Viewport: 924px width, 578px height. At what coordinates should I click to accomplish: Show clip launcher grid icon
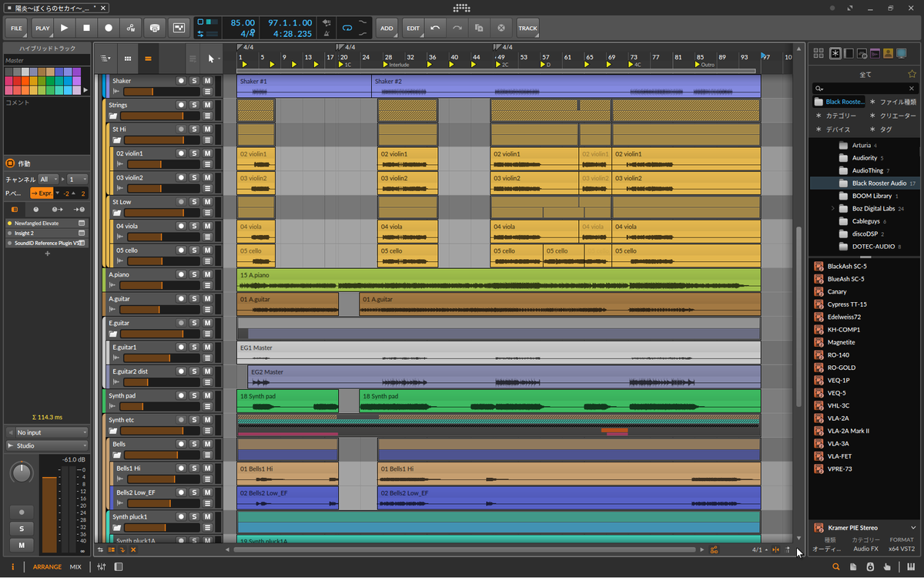[128, 59]
